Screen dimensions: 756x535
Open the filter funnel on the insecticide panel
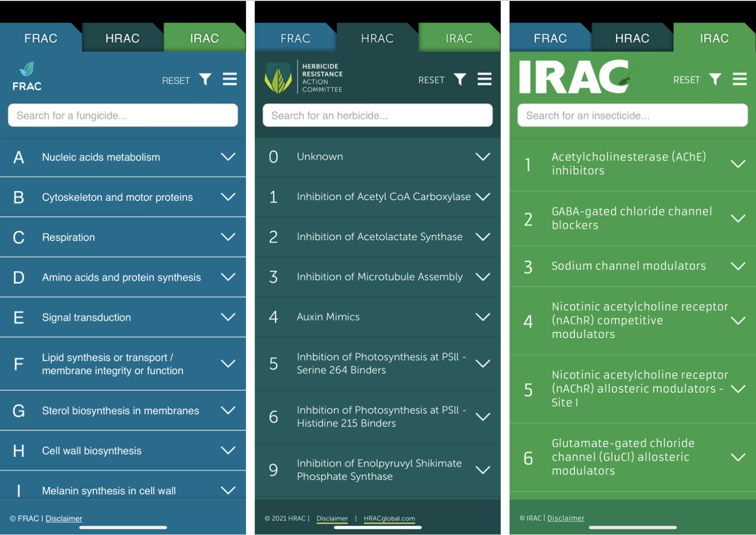pos(715,79)
